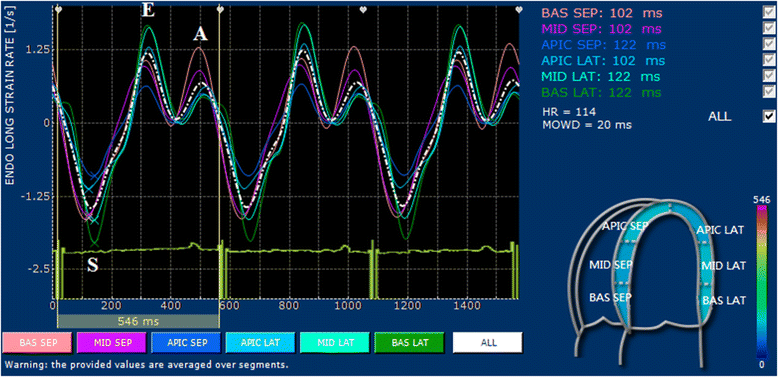This screenshot has width=778, height=377.
Task: Select the blue APIC SEP button
Action: pyautogui.click(x=186, y=342)
